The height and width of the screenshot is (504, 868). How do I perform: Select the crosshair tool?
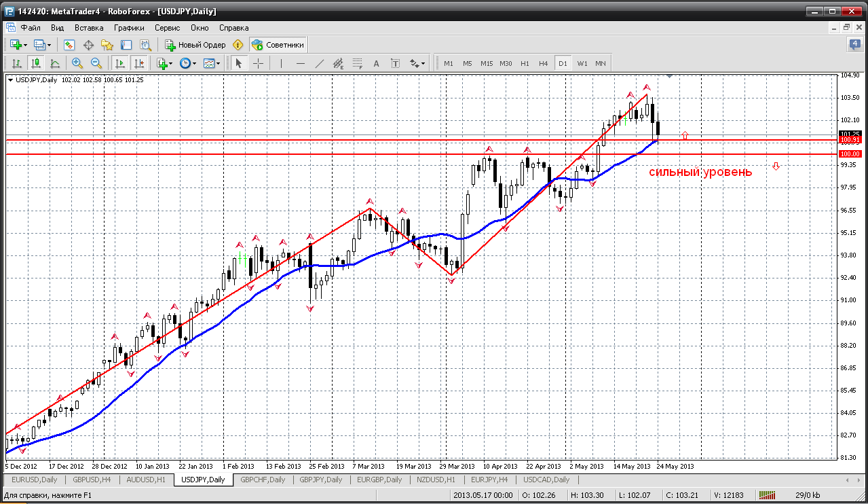pos(259,63)
